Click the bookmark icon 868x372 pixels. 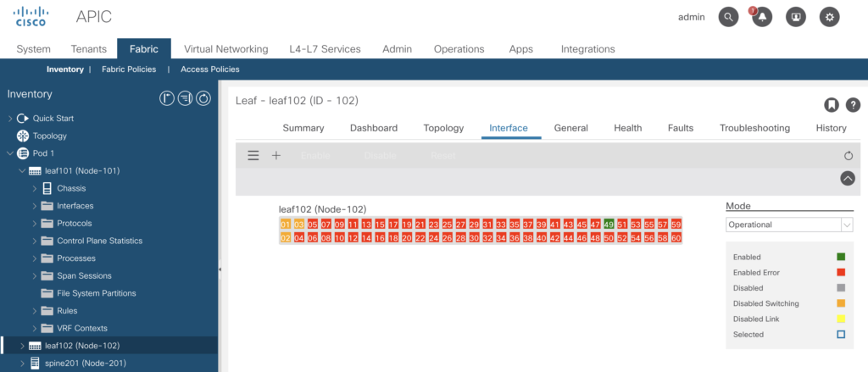coord(831,104)
